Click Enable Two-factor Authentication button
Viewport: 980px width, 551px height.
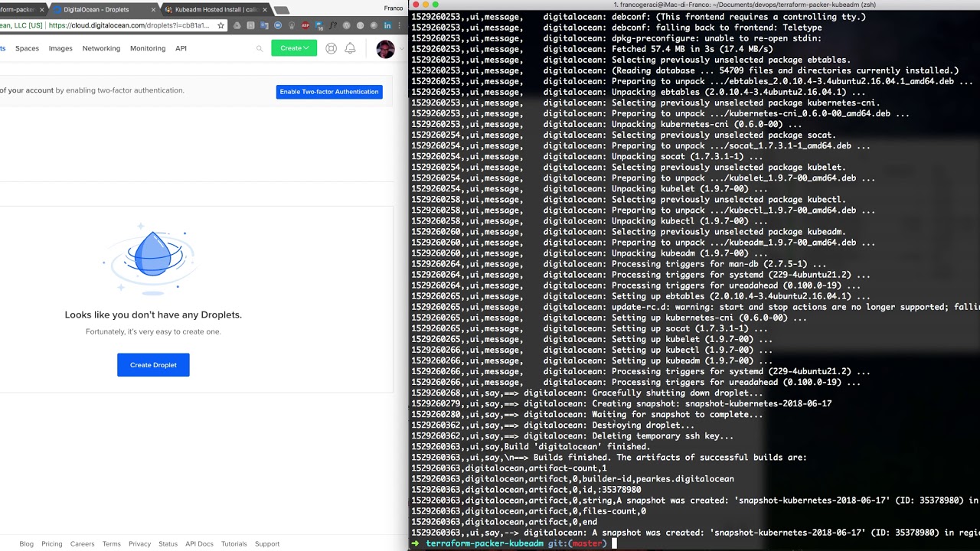(x=329, y=92)
